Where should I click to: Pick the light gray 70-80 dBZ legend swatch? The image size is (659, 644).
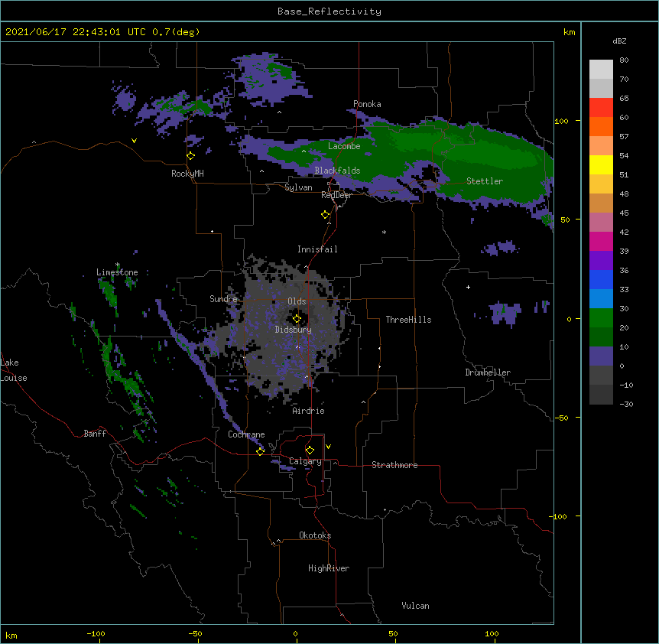coord(601,70)
